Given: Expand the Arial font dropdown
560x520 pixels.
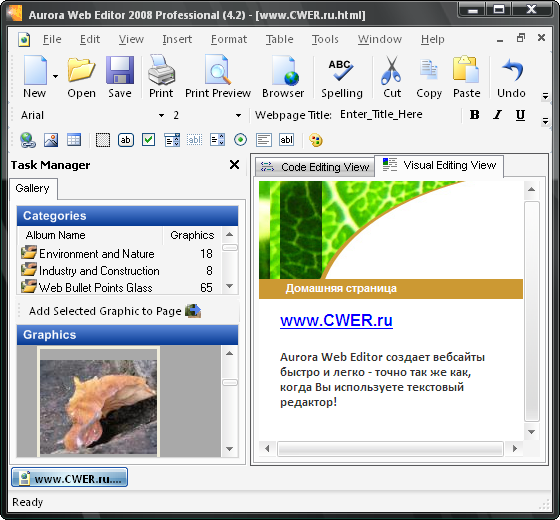Looking at the screenshot, I should pyautogui.click(x=161, y=115).
